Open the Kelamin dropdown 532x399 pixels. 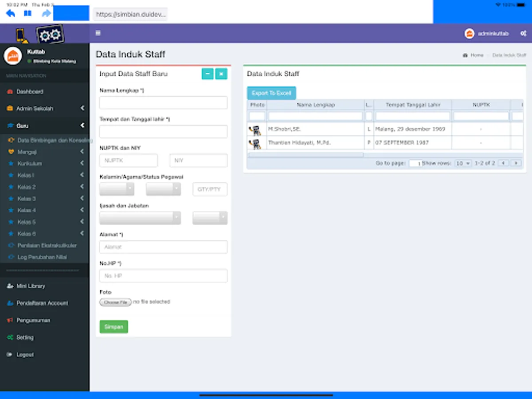point(117,189)
